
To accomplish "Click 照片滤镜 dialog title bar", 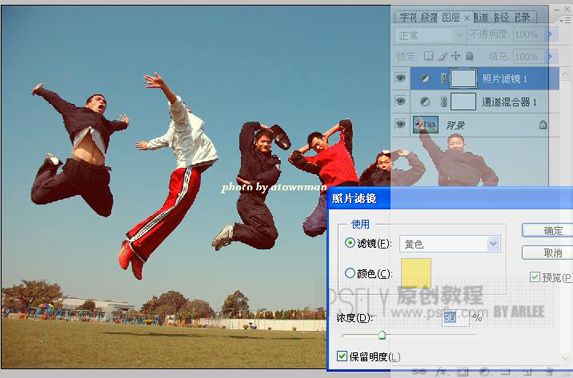I will point(449,199).
